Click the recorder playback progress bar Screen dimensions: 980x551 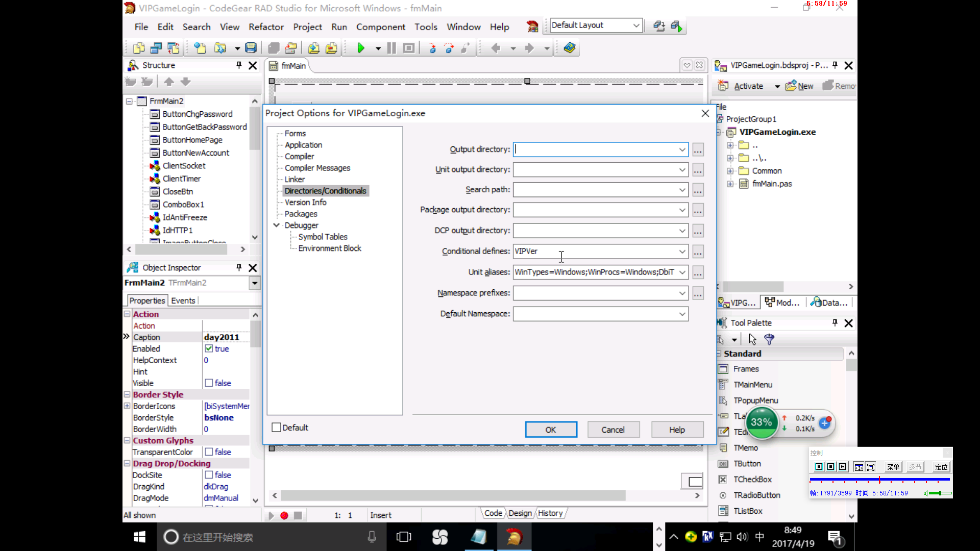click(x=879, y=480)
